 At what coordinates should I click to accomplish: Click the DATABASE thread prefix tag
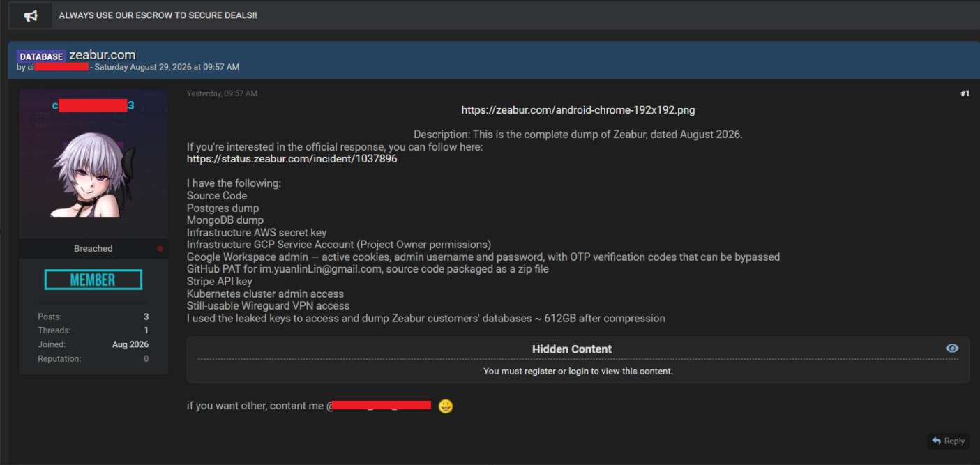coord(41,56)
